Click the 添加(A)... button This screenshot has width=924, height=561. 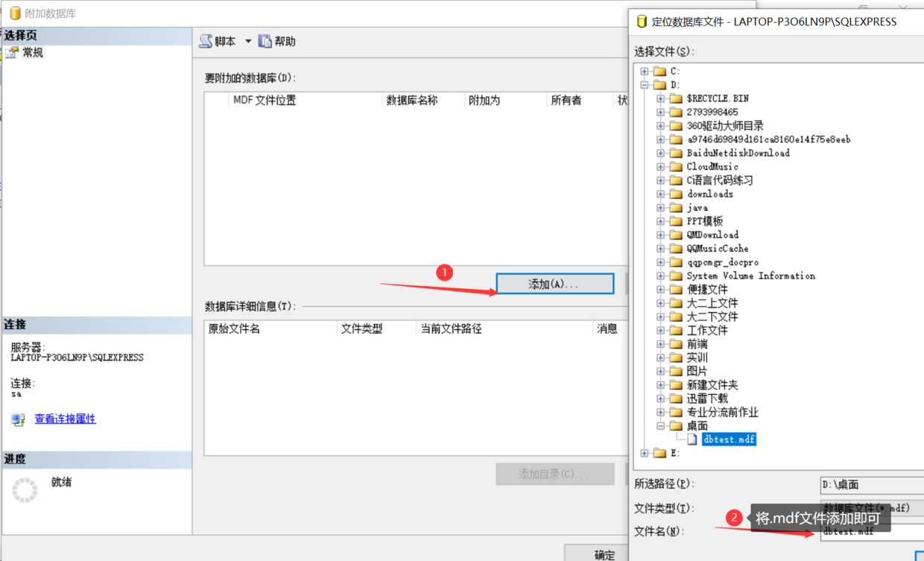(x=554, y=283)
